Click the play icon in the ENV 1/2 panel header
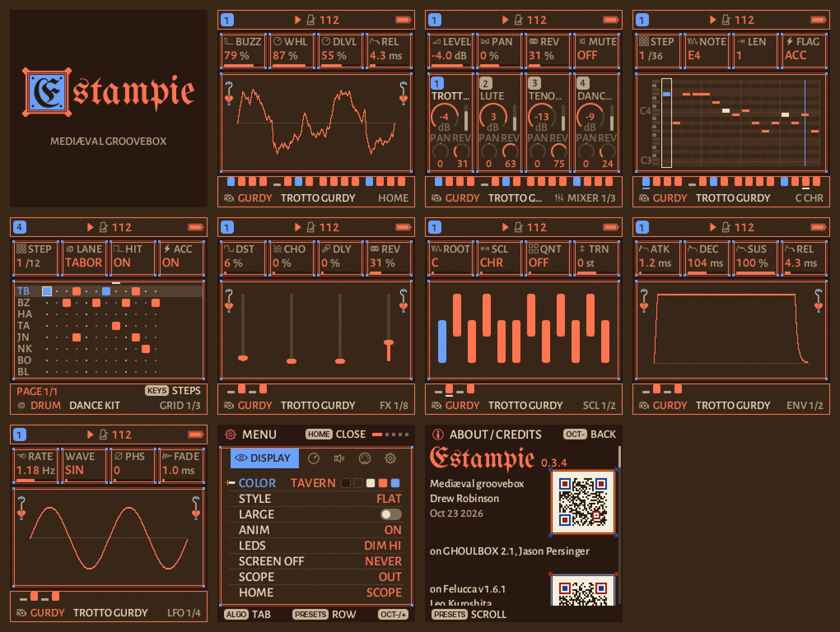Screen dimensions: 840x632 coord(713,227)
